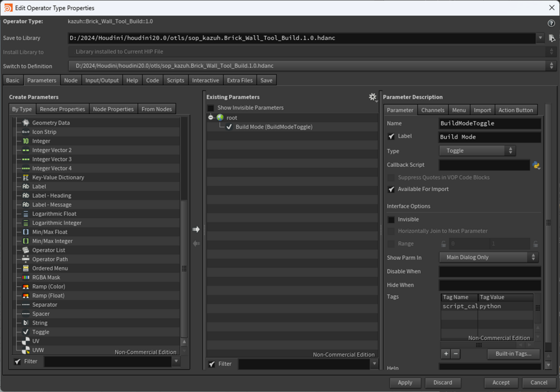Open the Type dropdown showing Toggle
560x392 pixels.
coord(477,151)
